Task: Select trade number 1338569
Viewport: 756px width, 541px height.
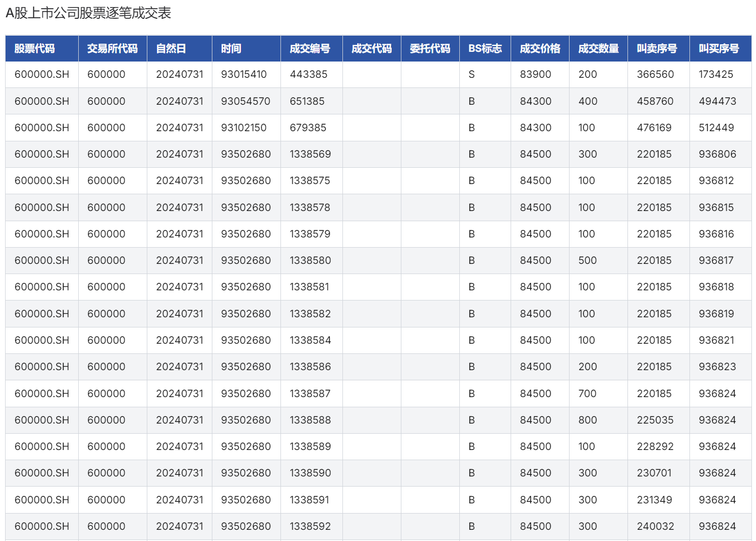Action: coord(310,154)
